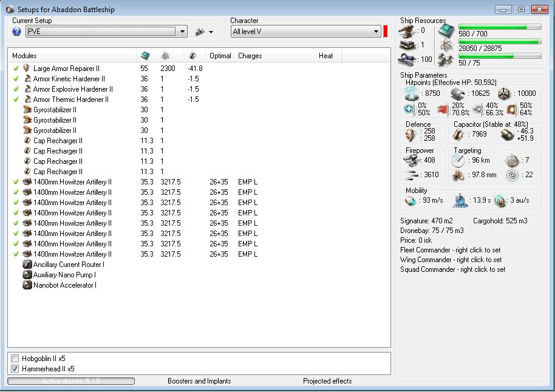Click the Ancillary Current Router I rig icon
Viewport: 555px width, 392px height.
27,265
